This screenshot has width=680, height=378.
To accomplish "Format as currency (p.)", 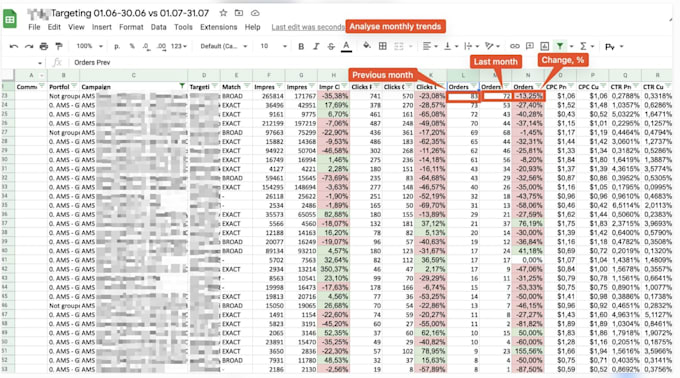I will (117, 46).
